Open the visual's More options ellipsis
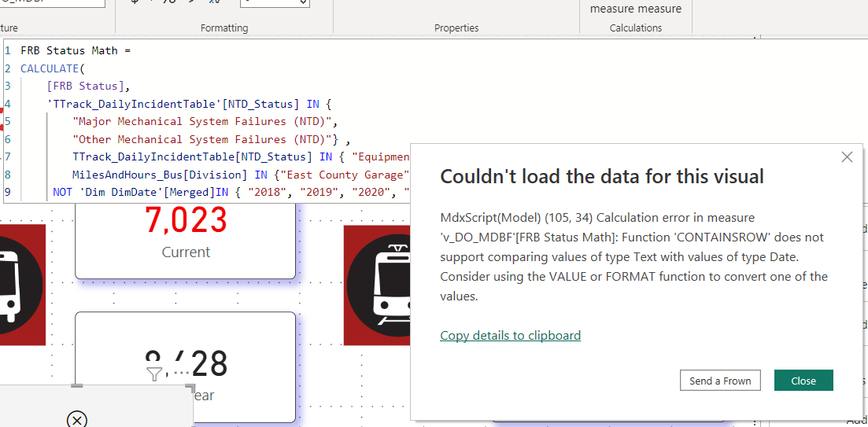The width and height of the screenshot is (868, 427). click(181, 374)
